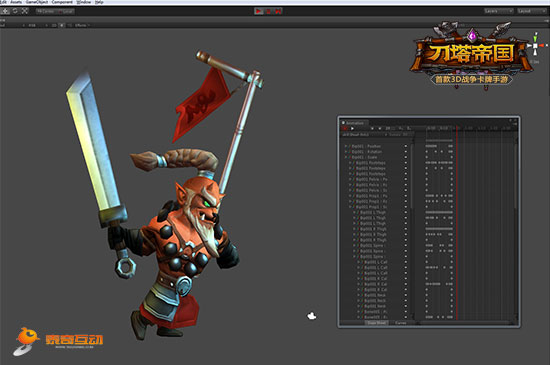Toggle the pivot Center handle button
Image resolution: width=550 pixels, height=365 pixels.
45,11
